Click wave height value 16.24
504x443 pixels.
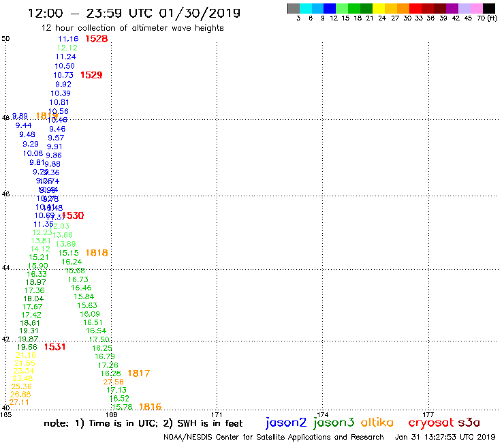(x=72, y=262)
